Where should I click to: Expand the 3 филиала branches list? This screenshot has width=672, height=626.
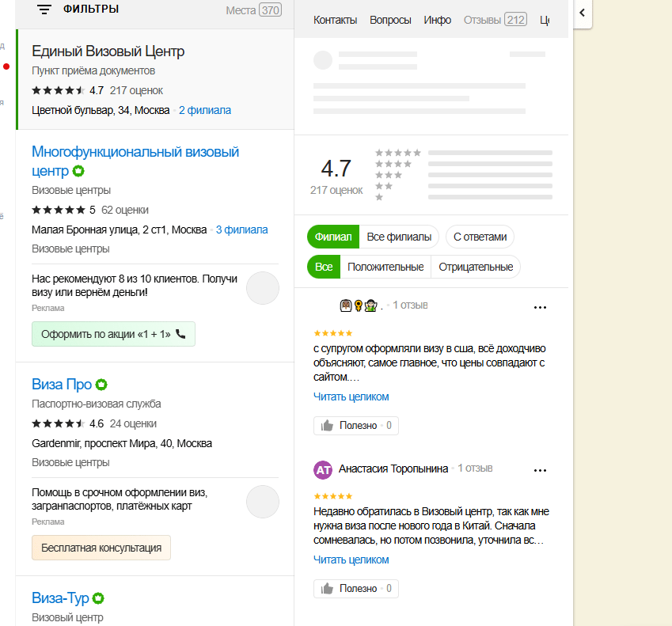click(241, 230)
